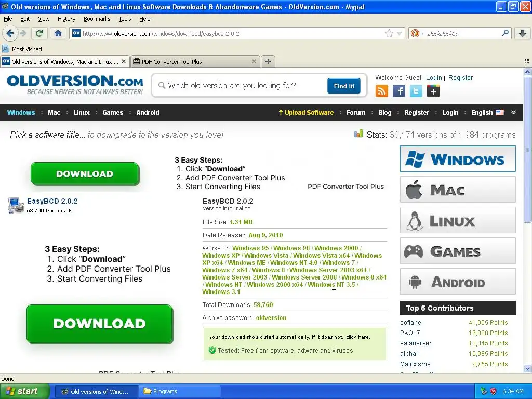Image resolution: width=532 pixels, height=399 pixels.
Task: Switch to the Programs taskbar window
Action: tap(179, 391)
